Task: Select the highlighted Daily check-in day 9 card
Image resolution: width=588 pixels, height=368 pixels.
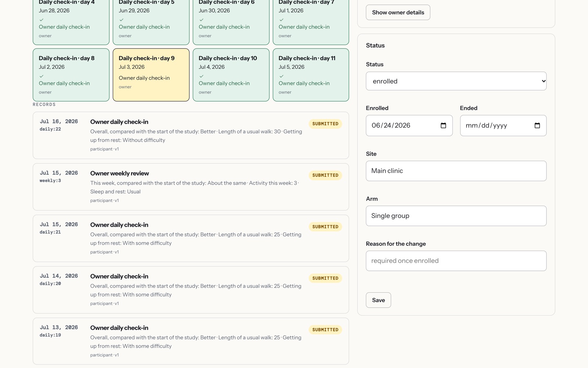Action: [x=151, y=75]
